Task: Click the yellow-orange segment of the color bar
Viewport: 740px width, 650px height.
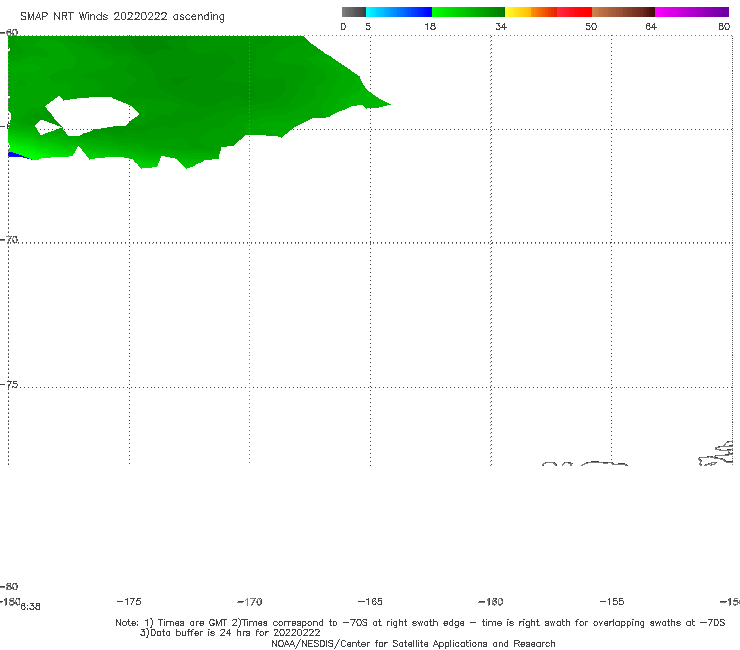Action: point(530,12)
